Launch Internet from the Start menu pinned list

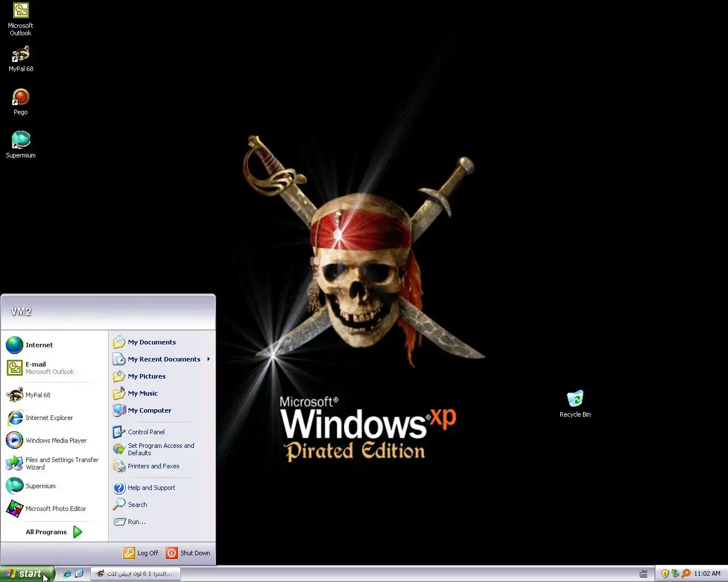click(x=54, y=345)
